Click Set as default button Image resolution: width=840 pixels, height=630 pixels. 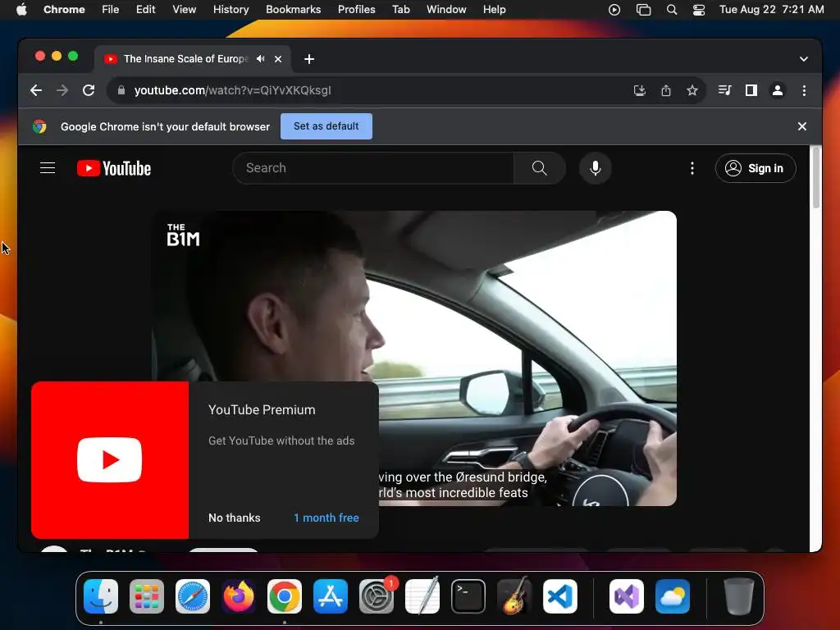(326, 126)
